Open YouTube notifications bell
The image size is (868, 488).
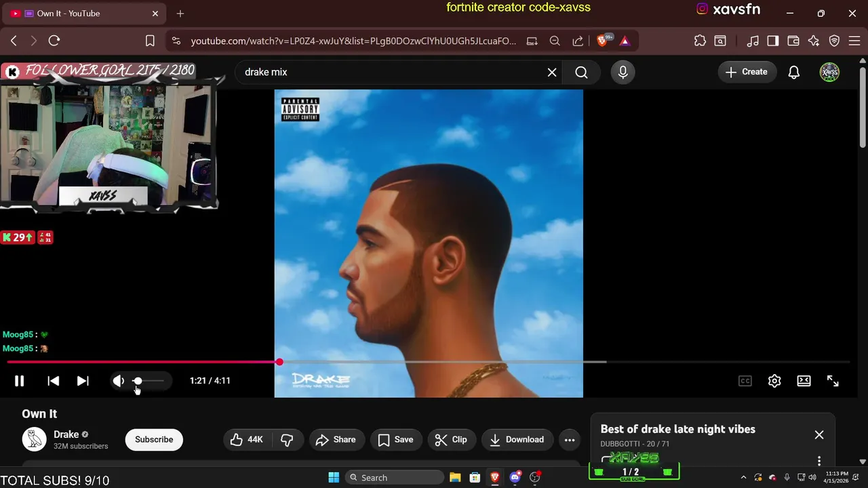tap(794, 72)
